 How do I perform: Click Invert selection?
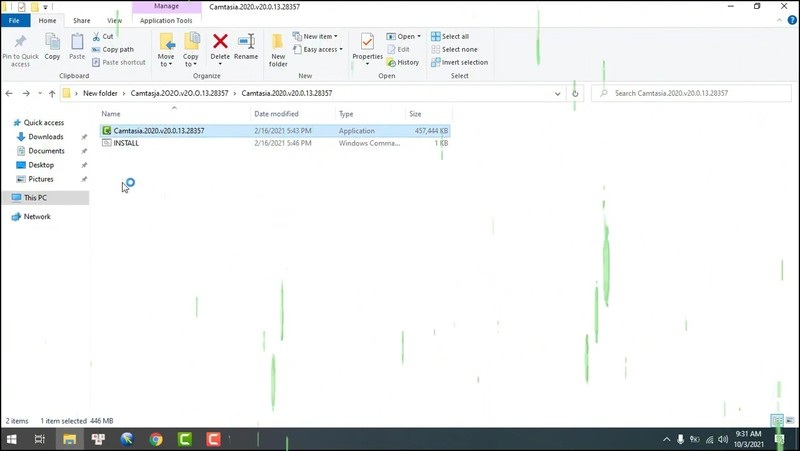point(459,62)
